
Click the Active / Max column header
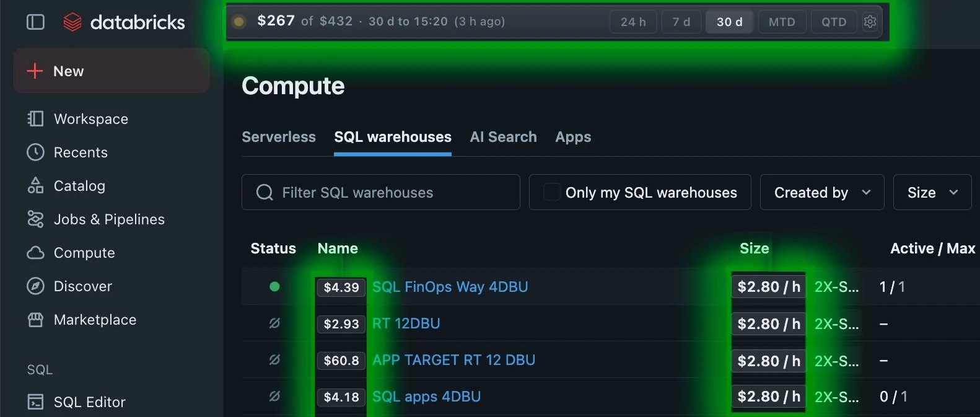point(933,248)
